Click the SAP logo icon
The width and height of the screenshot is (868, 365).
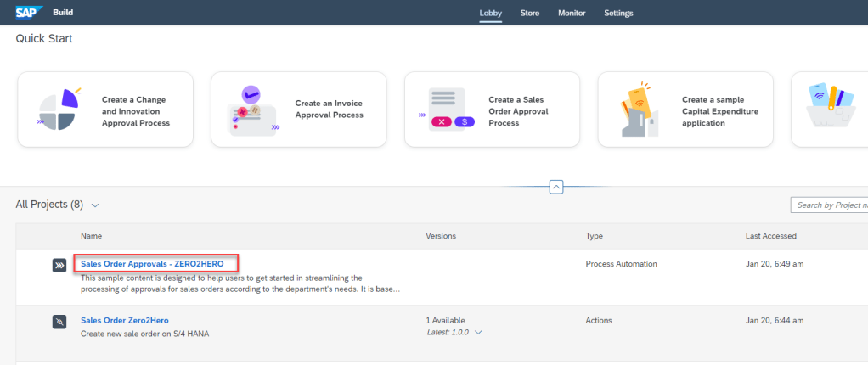pos(28,12)
